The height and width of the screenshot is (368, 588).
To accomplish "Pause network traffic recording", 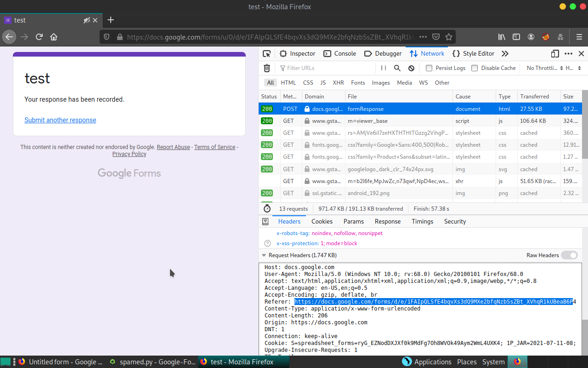I will [x=383, y=68].
